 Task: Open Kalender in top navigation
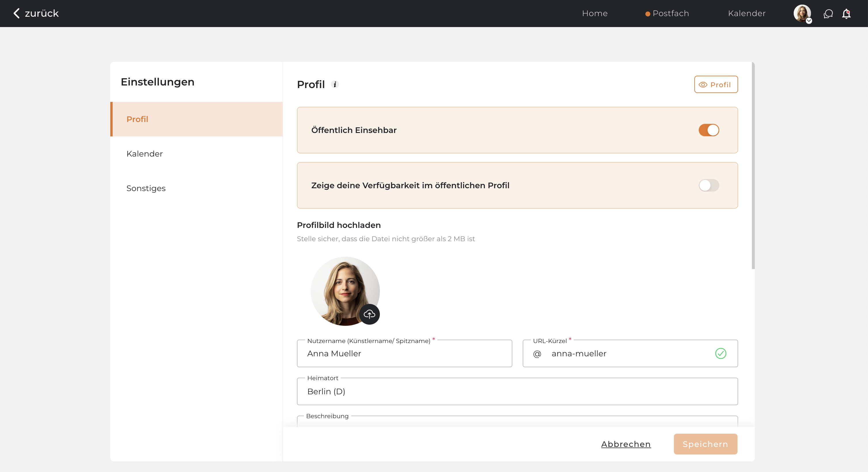(747, 14)
